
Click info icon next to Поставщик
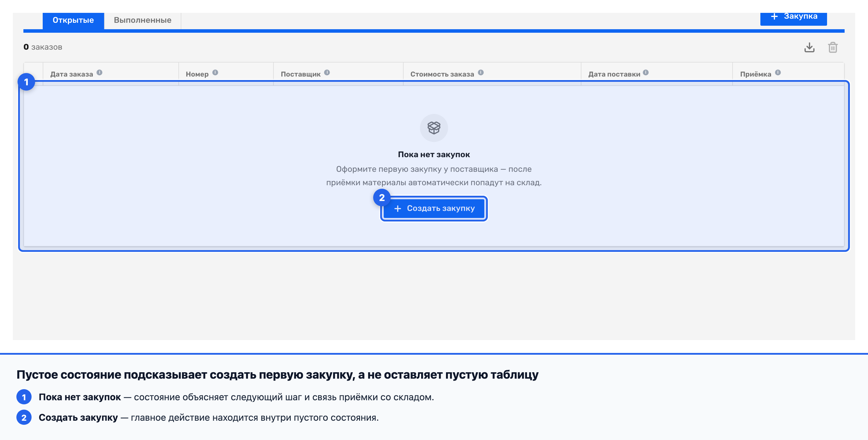coord(327,72)
